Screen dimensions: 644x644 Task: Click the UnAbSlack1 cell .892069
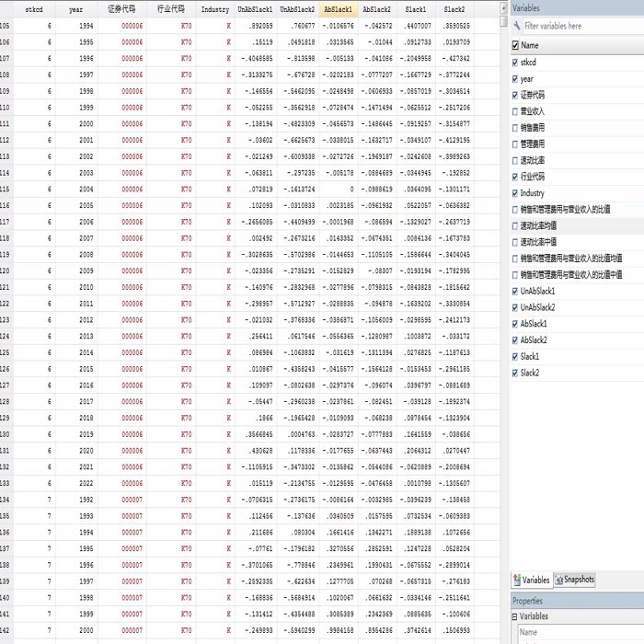(x=255, y=26)
